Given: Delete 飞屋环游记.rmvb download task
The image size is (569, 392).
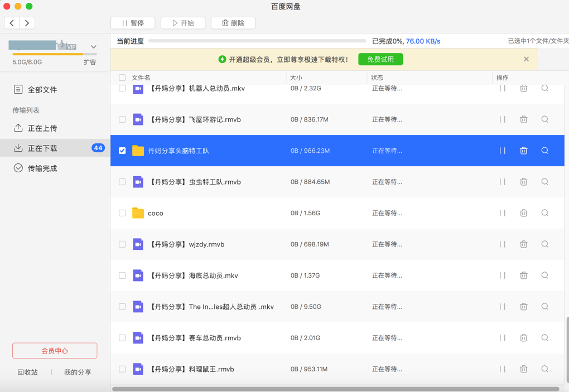Looking at the screenshot, I should click(x=523, y=119).
